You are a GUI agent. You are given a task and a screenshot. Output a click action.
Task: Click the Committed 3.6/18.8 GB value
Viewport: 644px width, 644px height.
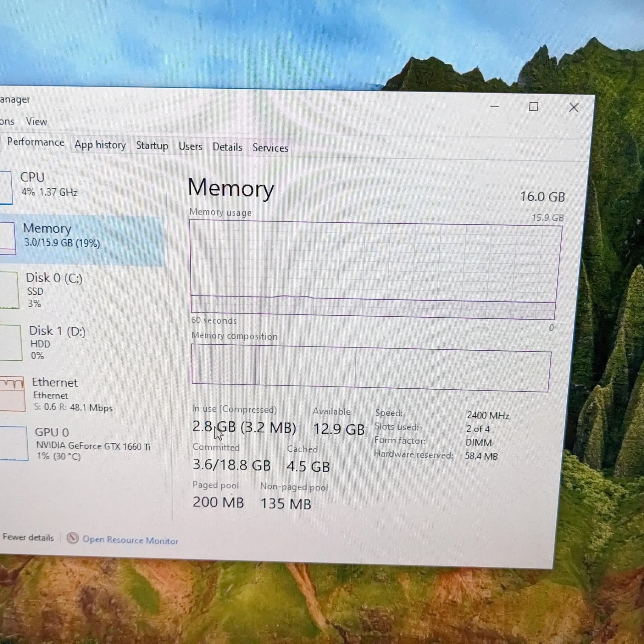[x=231, y=465]
